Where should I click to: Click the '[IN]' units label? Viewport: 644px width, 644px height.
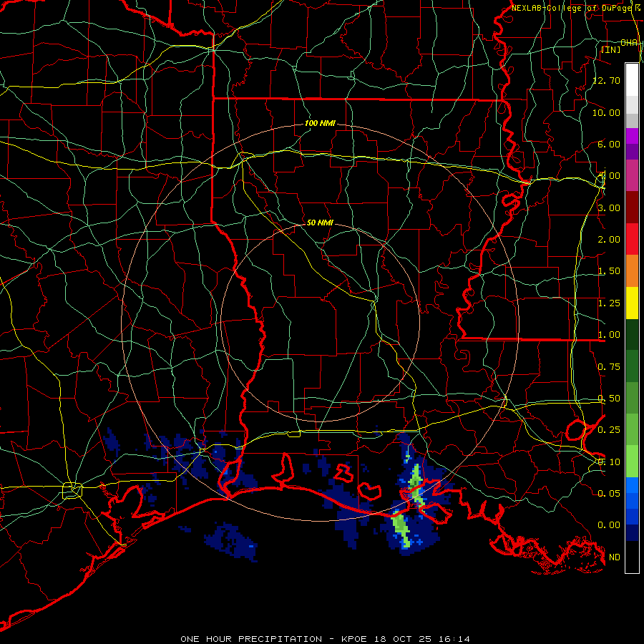(611, 49)
